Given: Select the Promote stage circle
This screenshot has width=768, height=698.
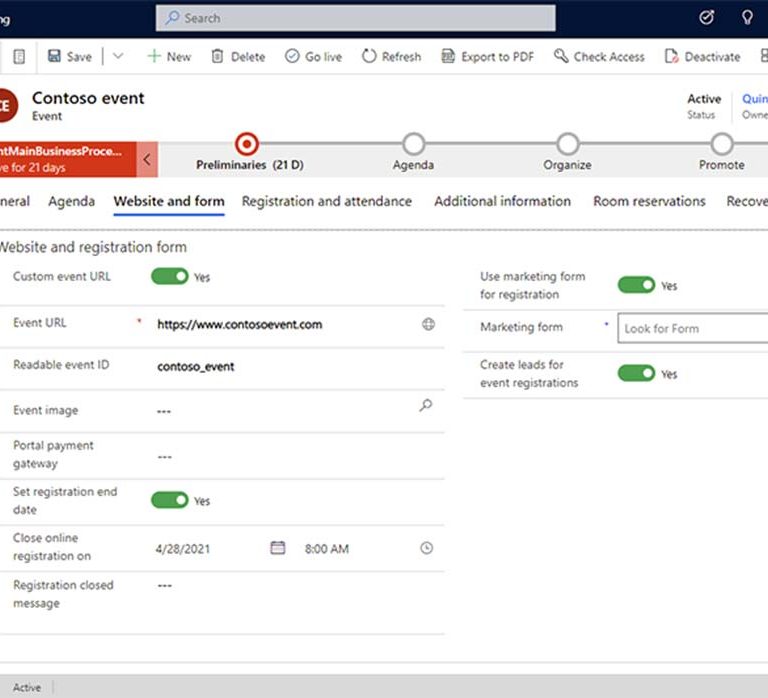Looking at the screenshot, I should click(722, 144).
